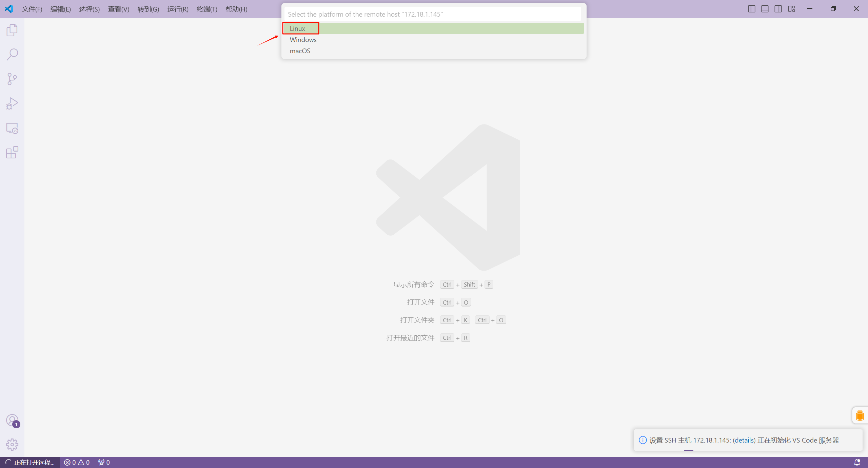Toggle bottom panel layout icon

[765, 9]
